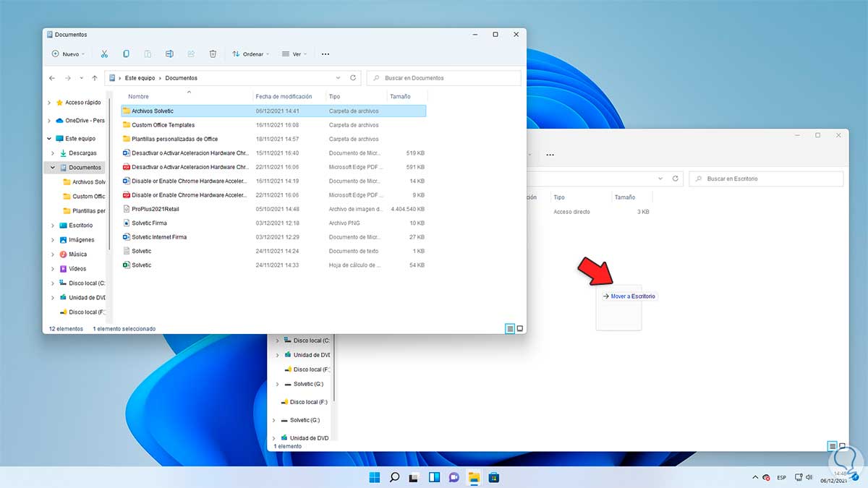
Task: Select Imágenes in Documentos sidebar
Action: point(82,240)
